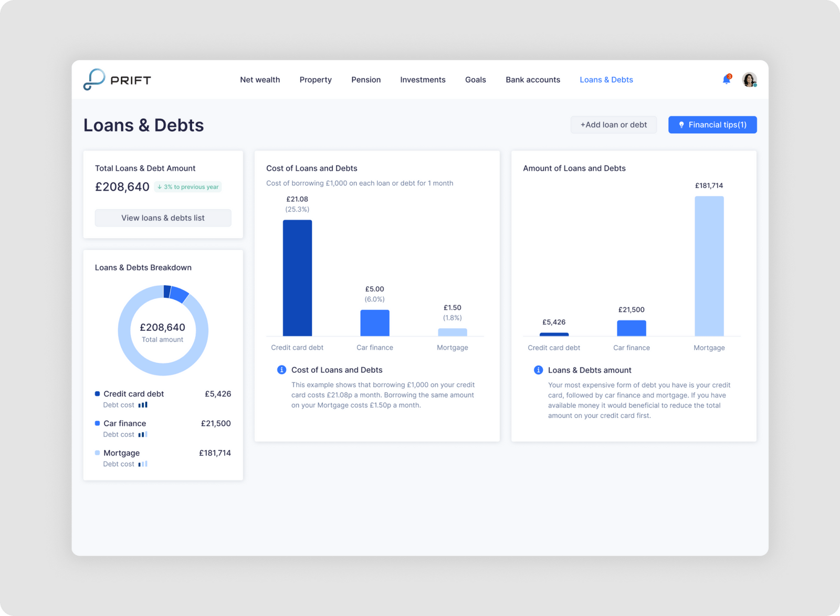Click the Debt cost bars icon under Car finance

point(144,434)
